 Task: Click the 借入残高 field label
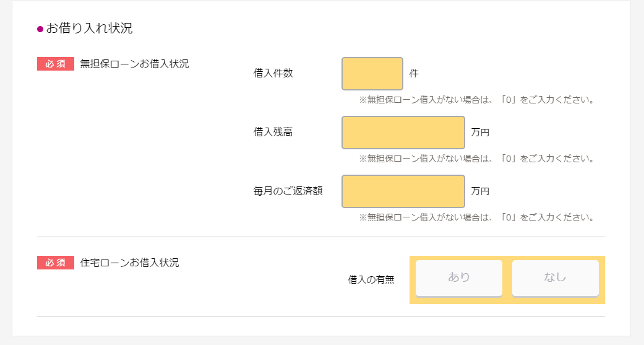[273, 132]
